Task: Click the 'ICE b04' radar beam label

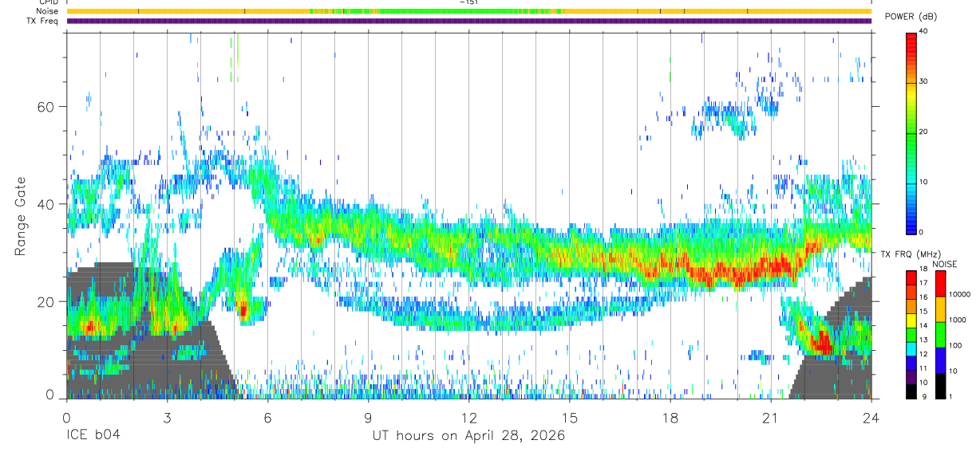Action: (95, 436)
